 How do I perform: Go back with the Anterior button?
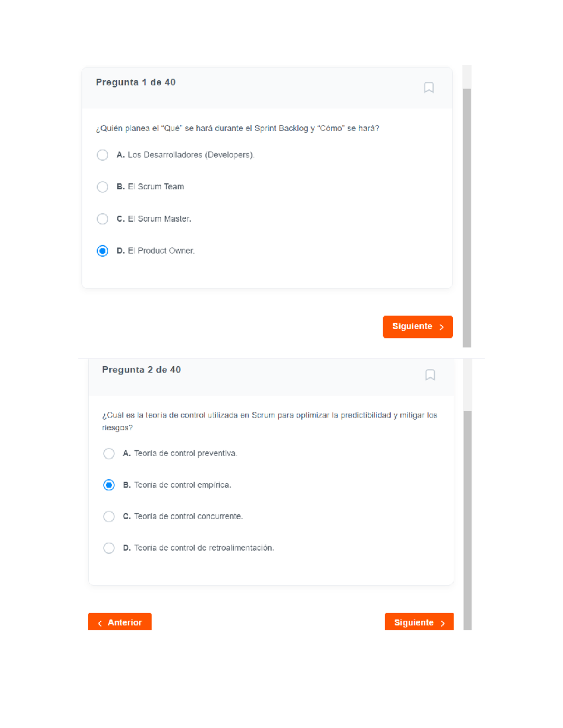click(120, 622)
